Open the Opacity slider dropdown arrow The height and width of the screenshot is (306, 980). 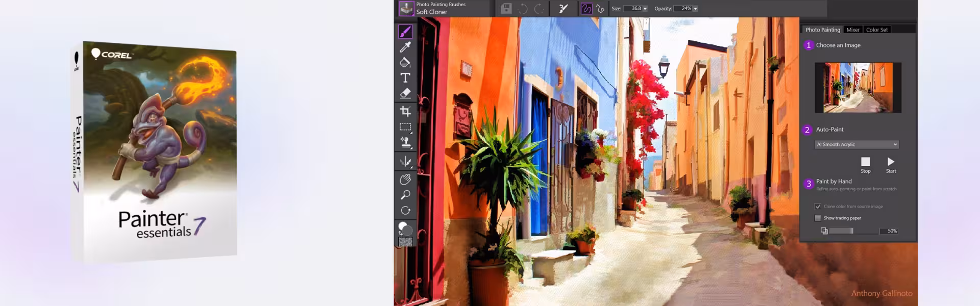pos(695,9)
